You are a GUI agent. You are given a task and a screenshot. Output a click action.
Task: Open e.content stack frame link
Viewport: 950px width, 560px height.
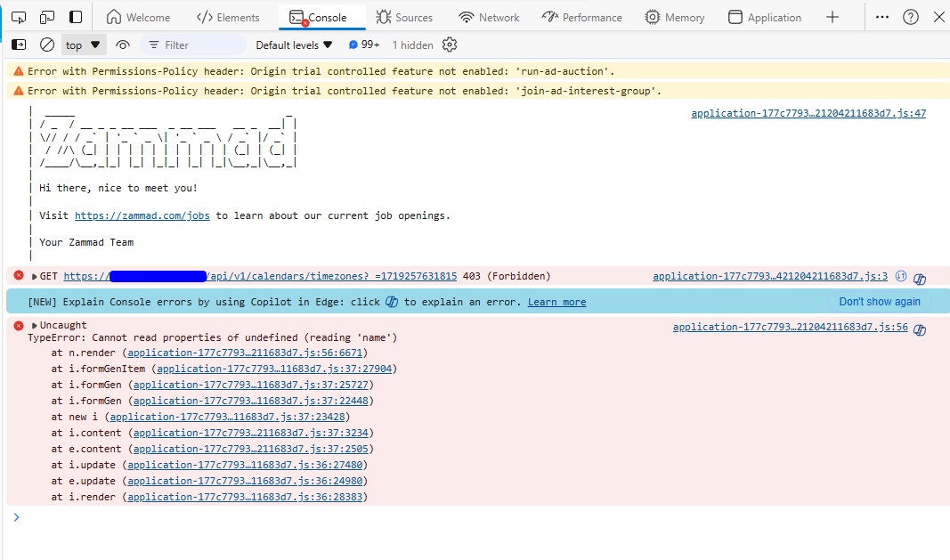(x=251, y=449)
